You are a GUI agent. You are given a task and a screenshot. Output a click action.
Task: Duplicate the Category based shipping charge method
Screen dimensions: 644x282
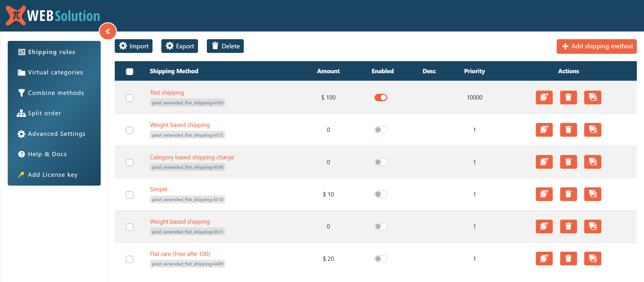(x=593, y=162)
